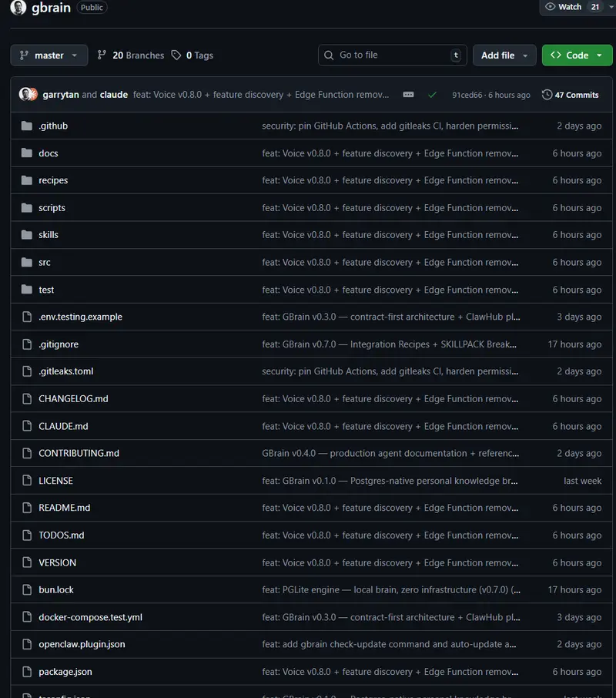Click the recipes folder icon
Image resolution: width=616 pixels, height=698 pixels.
coord(27,180)
